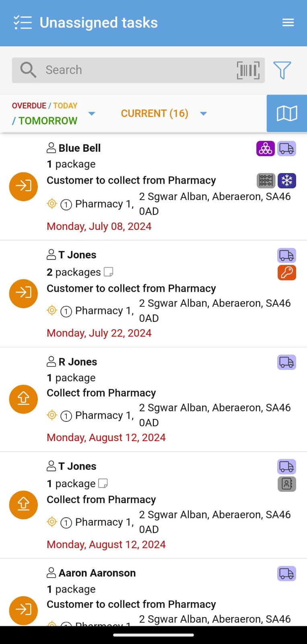Tap the contact book icon on T Jones
307x644 pixels.
click(287, 484)
